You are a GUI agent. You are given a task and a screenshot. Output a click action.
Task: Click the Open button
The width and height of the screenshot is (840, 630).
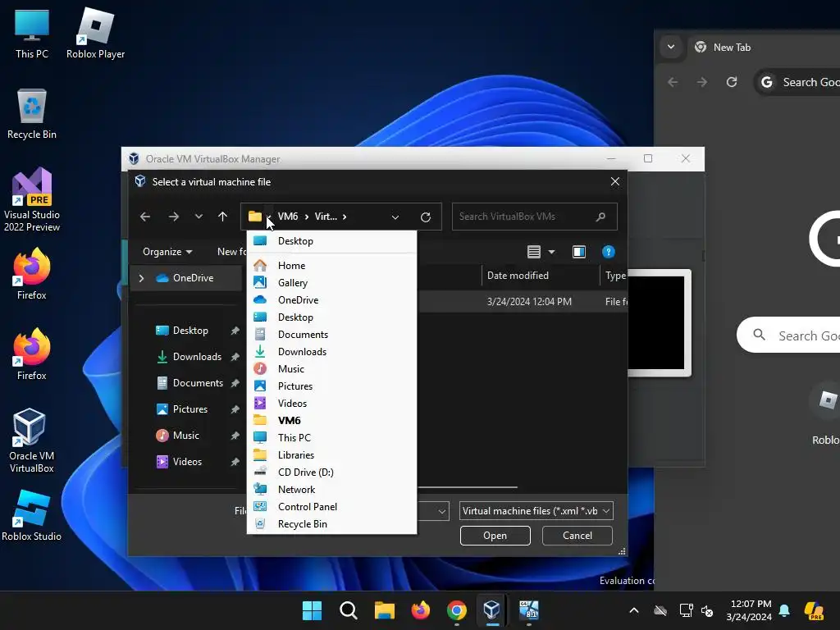pos(495,536)
